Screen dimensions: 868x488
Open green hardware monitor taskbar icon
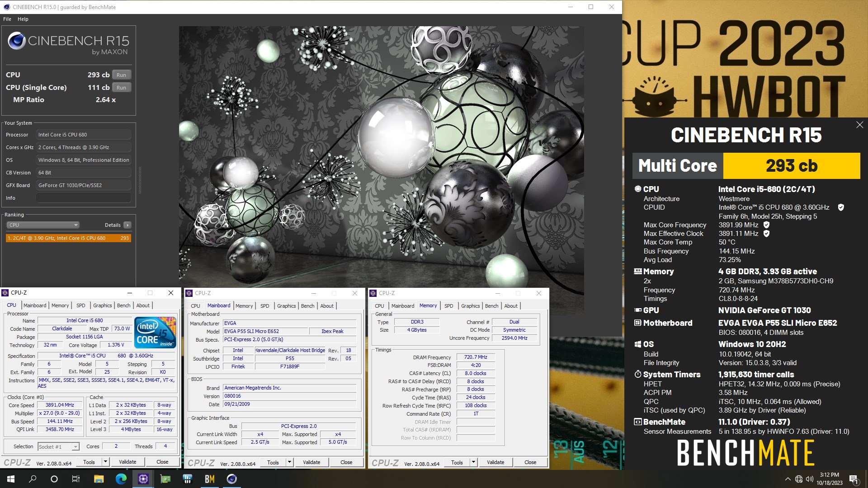click(x=165, y=479)
